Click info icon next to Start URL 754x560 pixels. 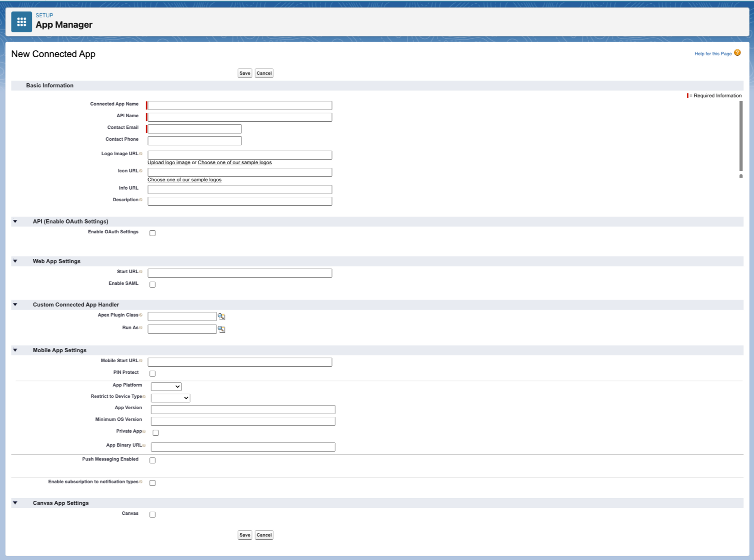(x=141, y=272)
